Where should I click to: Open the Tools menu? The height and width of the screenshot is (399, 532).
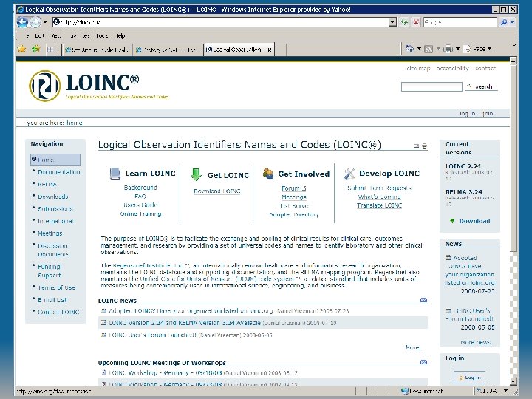tap(102, 35)
